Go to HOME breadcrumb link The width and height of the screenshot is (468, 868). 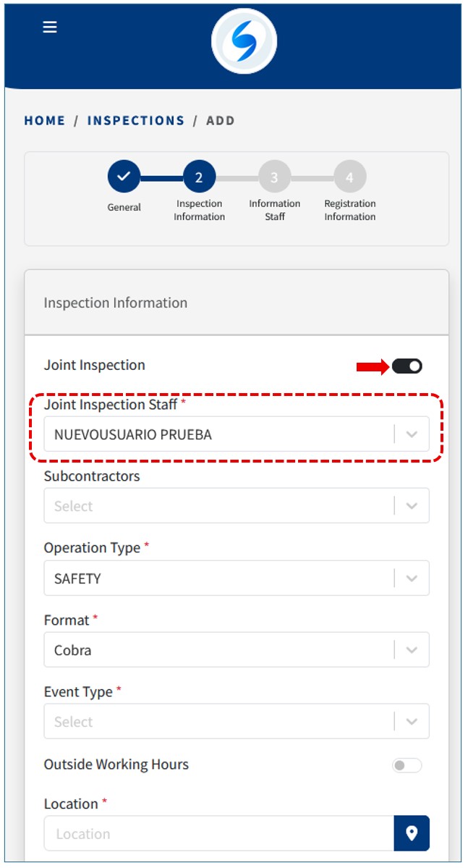[45, 121]
